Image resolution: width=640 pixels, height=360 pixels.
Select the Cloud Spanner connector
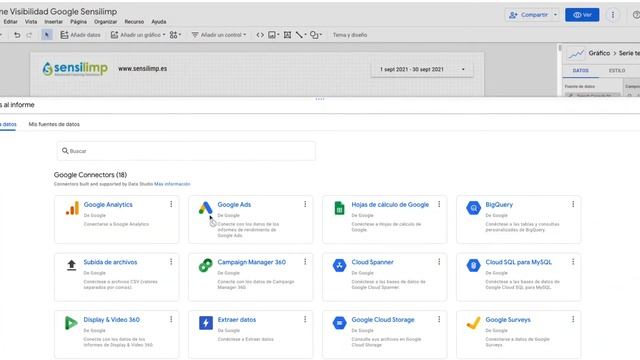(384, 277)
